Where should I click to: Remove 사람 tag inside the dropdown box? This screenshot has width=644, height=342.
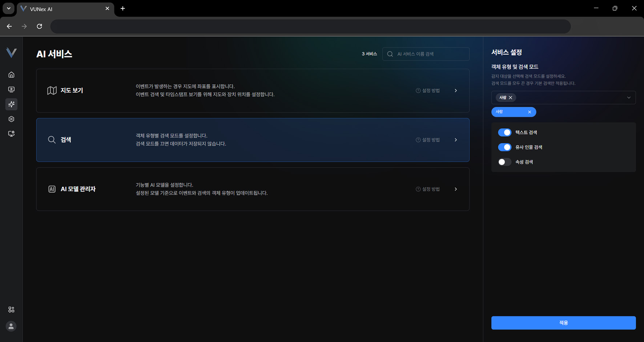point(511,98)
